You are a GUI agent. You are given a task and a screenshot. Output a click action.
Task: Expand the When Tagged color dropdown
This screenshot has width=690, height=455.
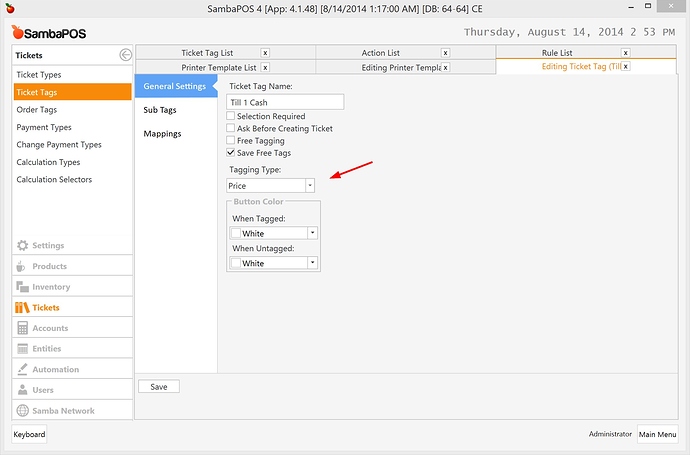pos(313,233)
